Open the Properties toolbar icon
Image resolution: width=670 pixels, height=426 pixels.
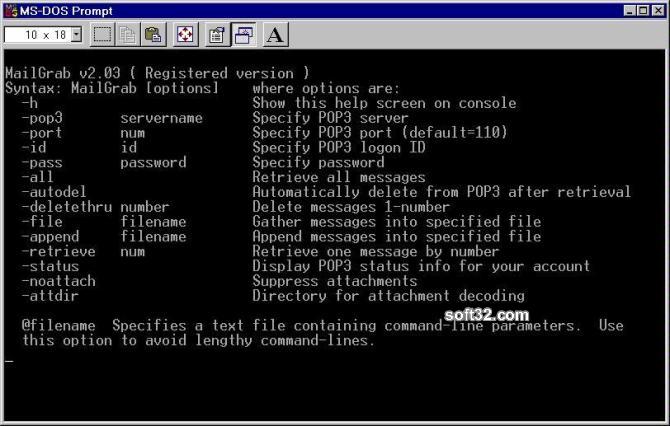pyautogui.click(x=217, y=35)
